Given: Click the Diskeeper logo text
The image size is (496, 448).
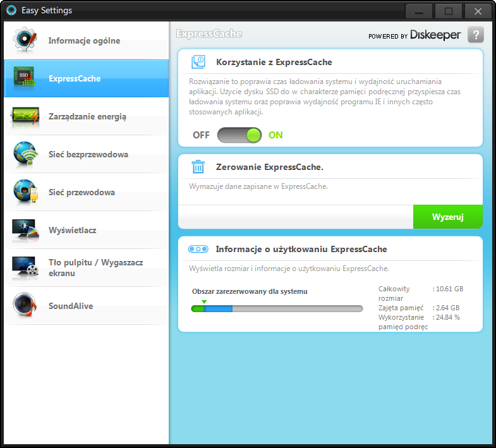Looking at the screenshot, I should tap(435, 35).
